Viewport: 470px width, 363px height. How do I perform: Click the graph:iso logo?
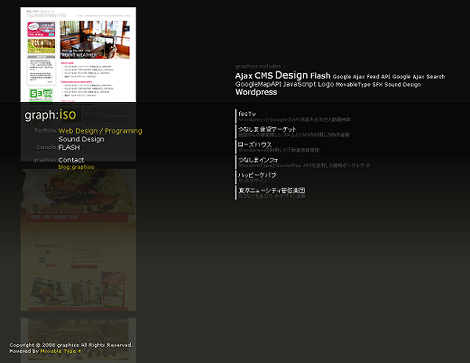(50, 115)
